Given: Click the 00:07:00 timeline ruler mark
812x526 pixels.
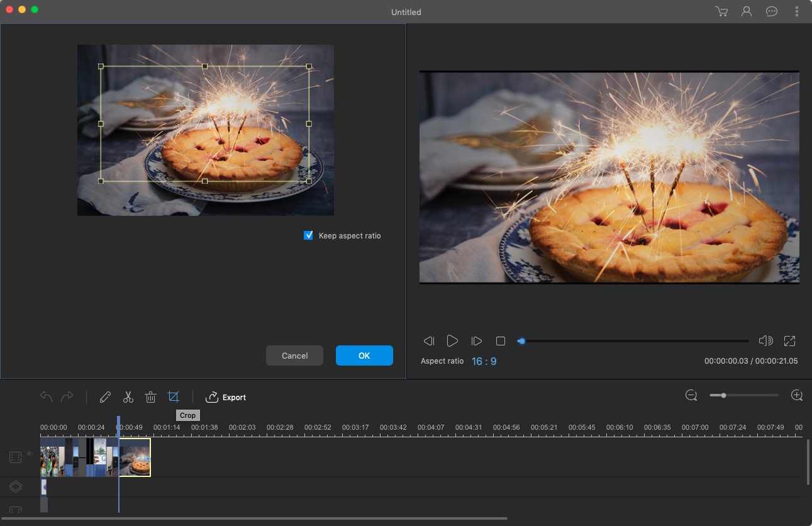Looking at the screenshot, I should [x=695, y=427].
